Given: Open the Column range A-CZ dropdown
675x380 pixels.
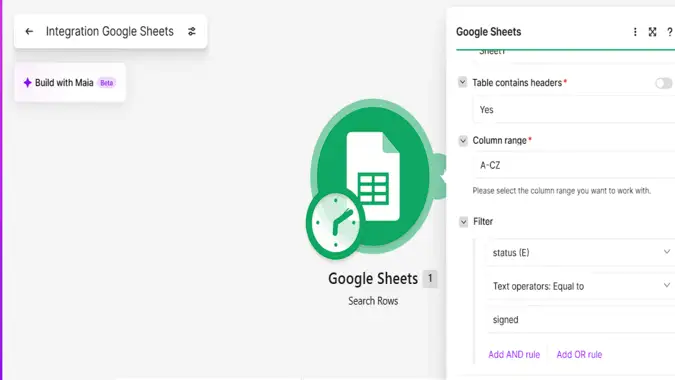Looking at the screenshot, I should pyautogui.click(x=574, y=165).
